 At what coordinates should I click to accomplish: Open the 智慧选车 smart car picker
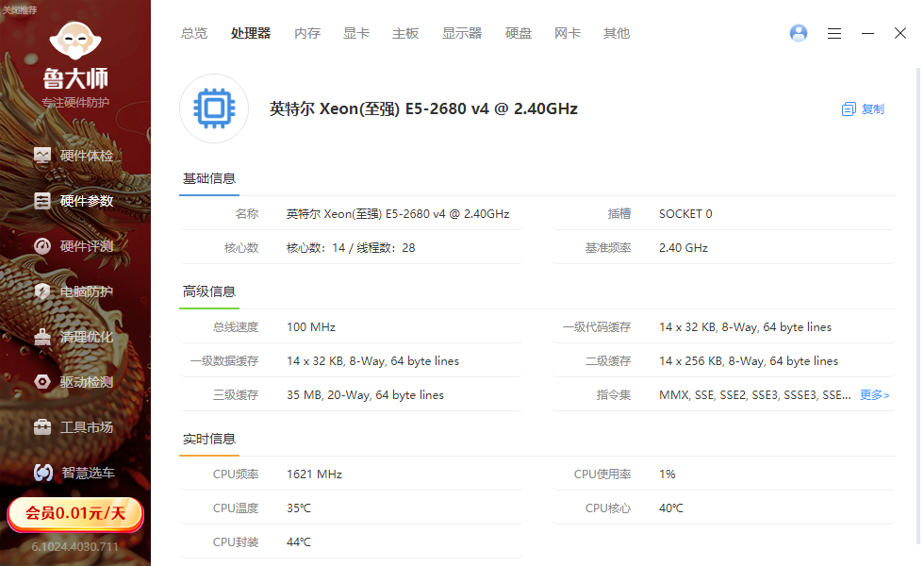(x=74, y=472)
